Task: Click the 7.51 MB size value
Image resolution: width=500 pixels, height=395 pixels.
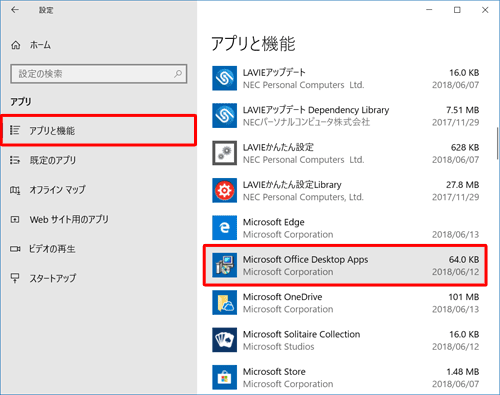Action: tap(463, 110)
